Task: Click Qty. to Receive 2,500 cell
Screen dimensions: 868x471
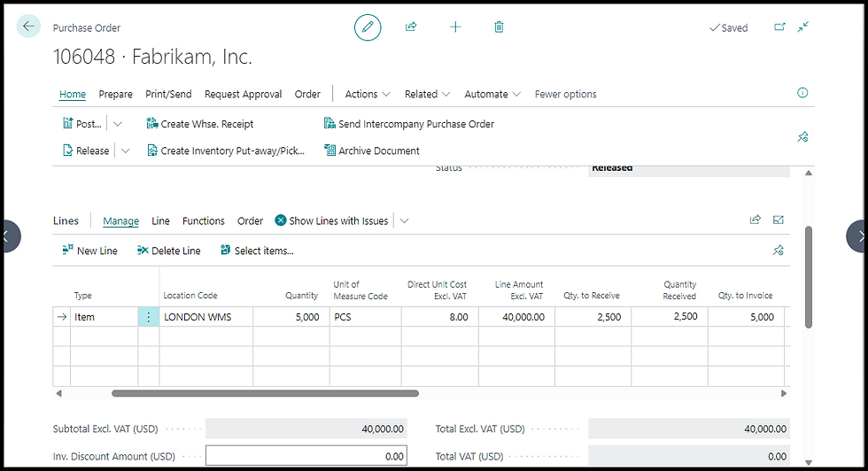Action: (593, 317)
